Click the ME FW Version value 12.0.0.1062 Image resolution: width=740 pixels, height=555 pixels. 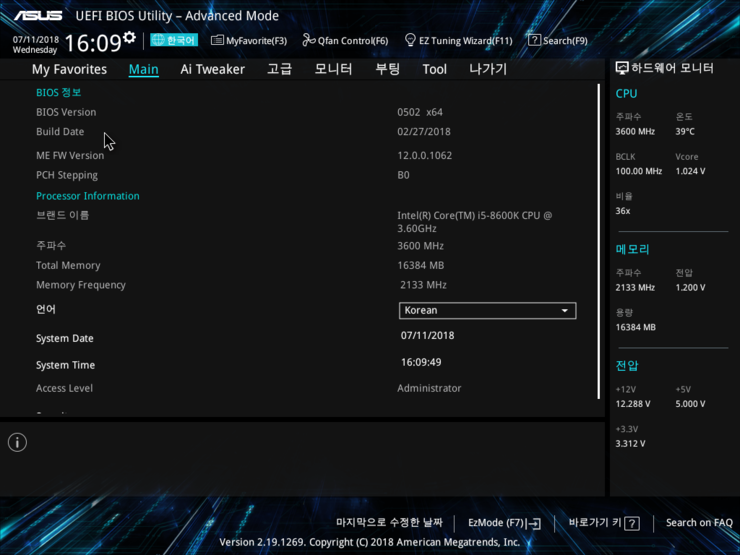[425, 155]
